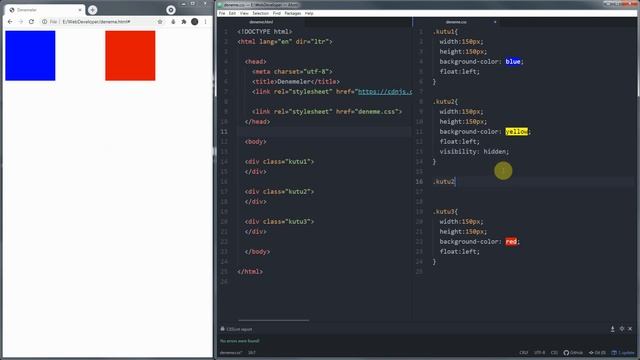Click the ".kutu3{" selector line
The width and height of the screenshot is (640, 360).
tap(445, 211)
